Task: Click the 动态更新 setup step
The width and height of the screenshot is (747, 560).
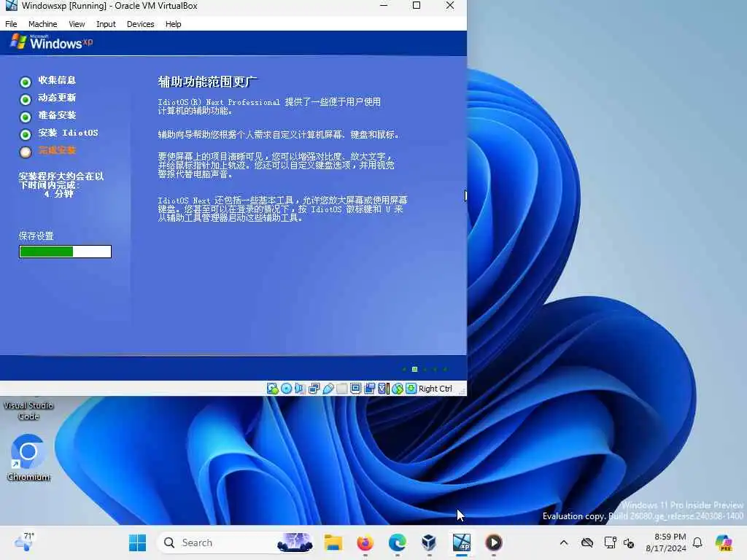Action: (57, 98)
